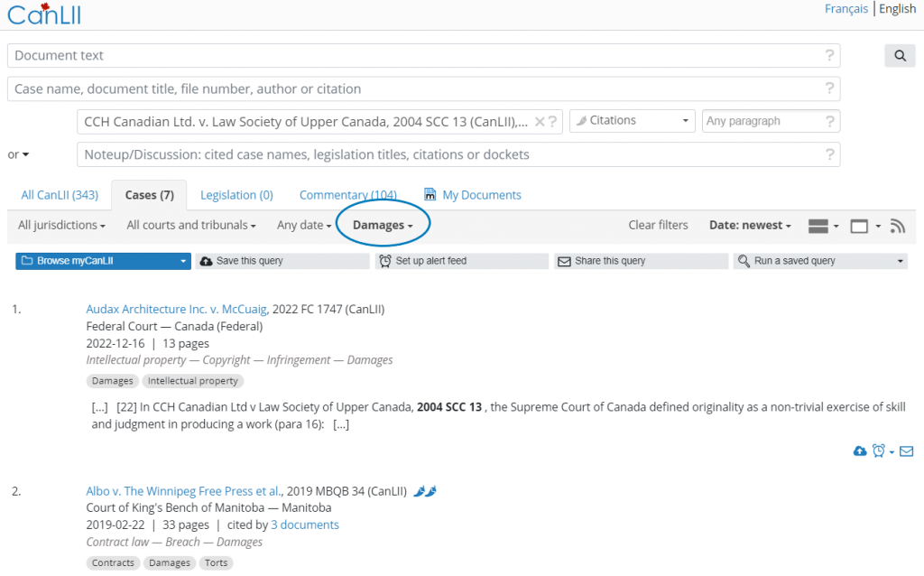Switch to the All CanLII (343) tab
The image size is (924, 576).
pos(60,195)
